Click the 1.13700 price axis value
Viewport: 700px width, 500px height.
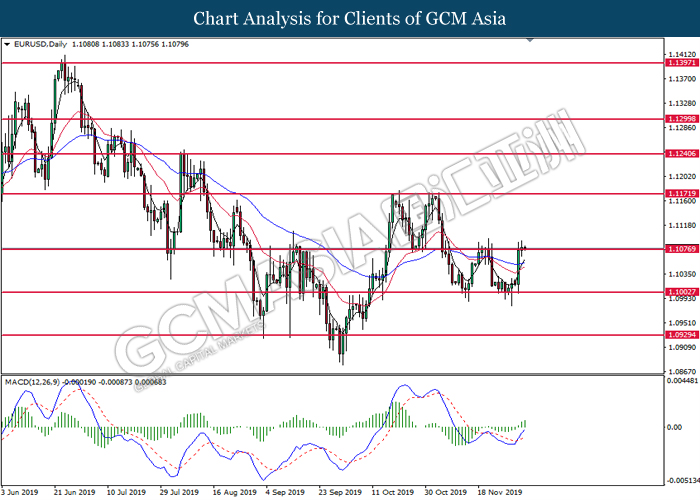682,79
